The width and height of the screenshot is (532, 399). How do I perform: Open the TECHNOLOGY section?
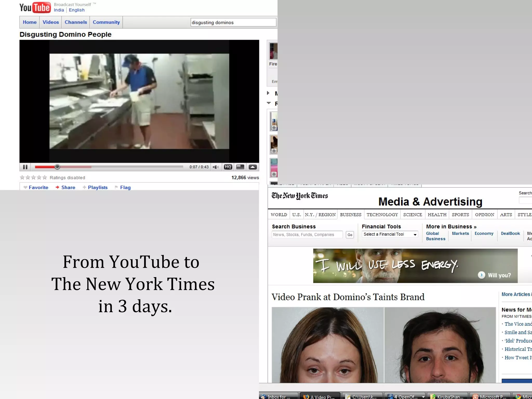(x=382, y=215)
